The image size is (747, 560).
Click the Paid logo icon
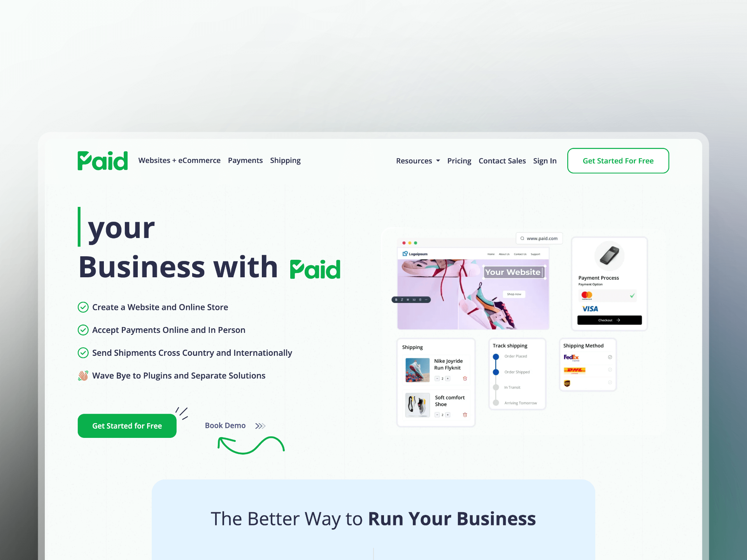103,161
